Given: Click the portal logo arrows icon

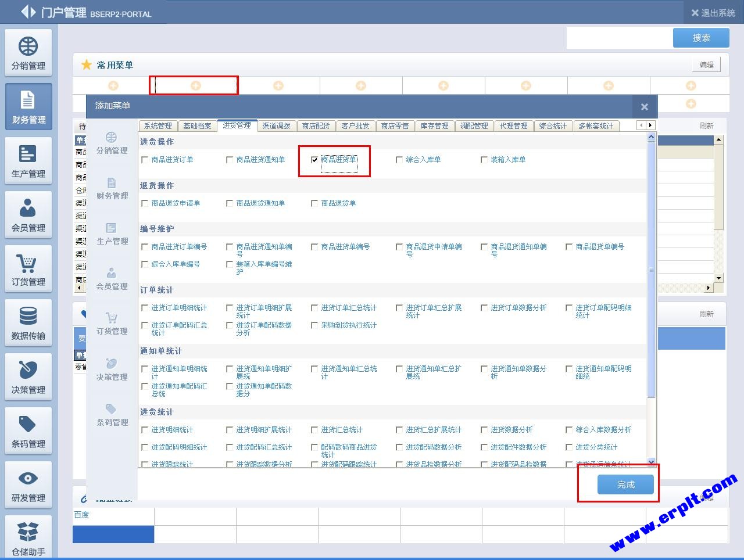Looking at the screenshot, I should 28,12.
